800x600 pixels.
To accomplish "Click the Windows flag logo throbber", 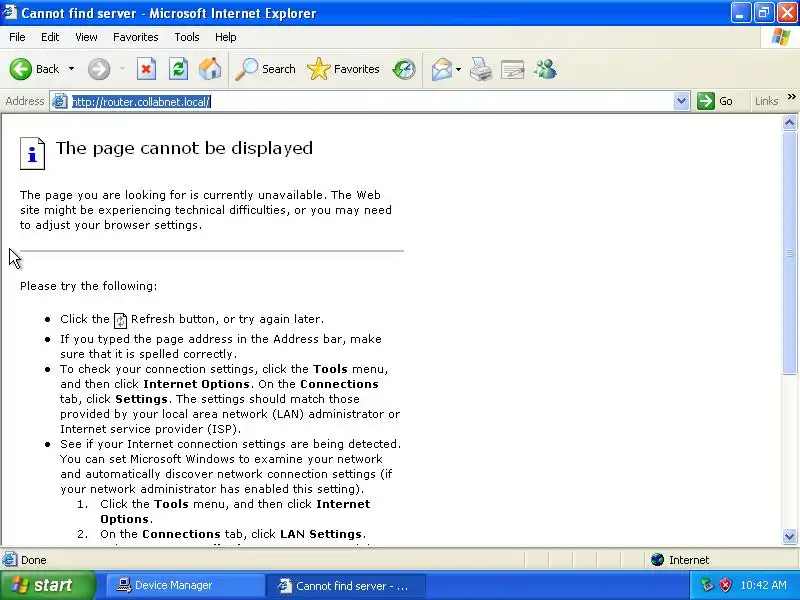I will click(780, 37).
